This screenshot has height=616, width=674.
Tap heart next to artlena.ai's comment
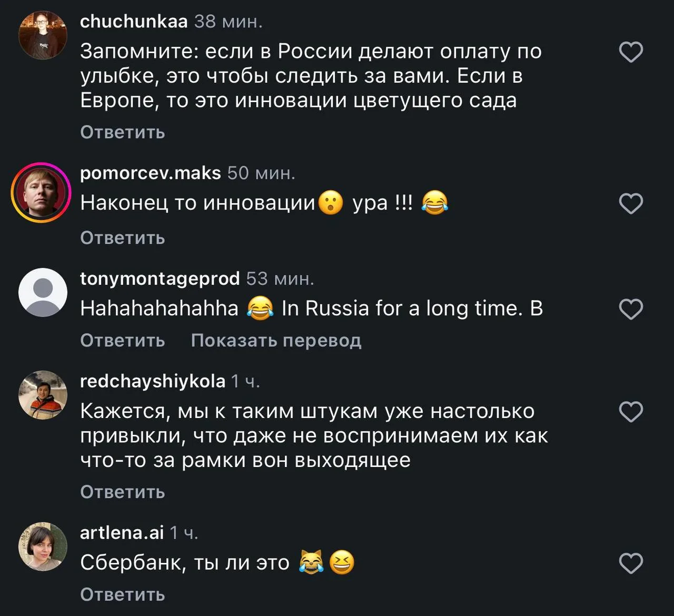[631, 563]
